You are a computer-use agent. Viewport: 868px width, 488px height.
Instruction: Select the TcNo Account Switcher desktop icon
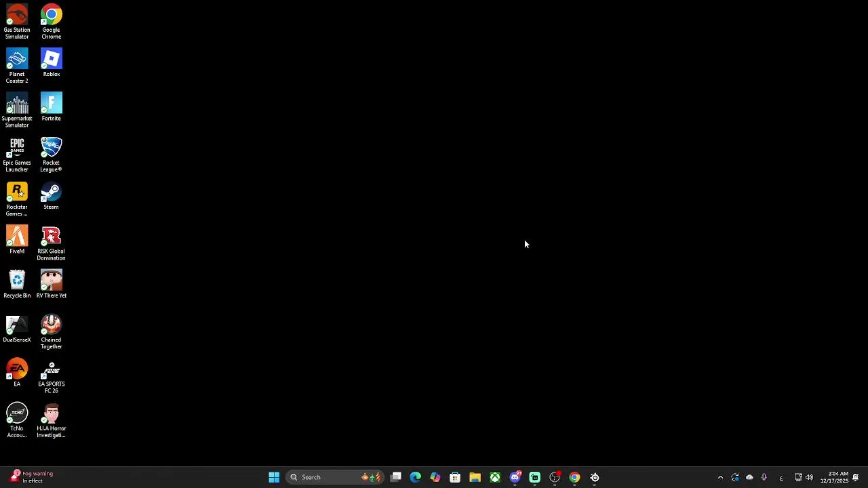coord(17,420)
